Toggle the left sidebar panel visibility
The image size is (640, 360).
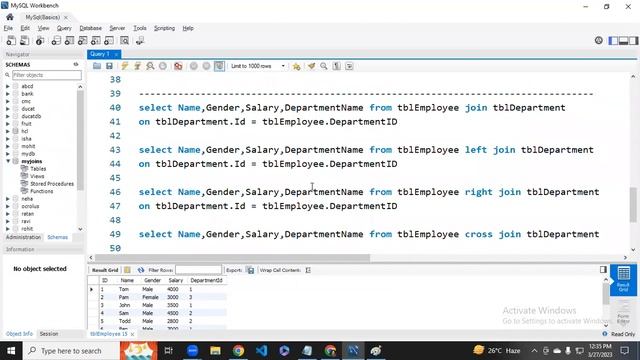tap(613, 40)
